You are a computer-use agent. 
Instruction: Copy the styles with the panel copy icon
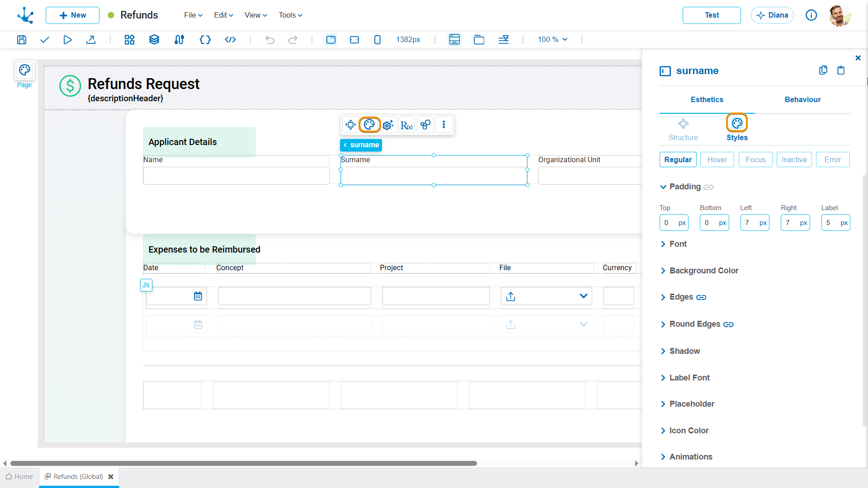pyautogui.click(x=823, y=70)
